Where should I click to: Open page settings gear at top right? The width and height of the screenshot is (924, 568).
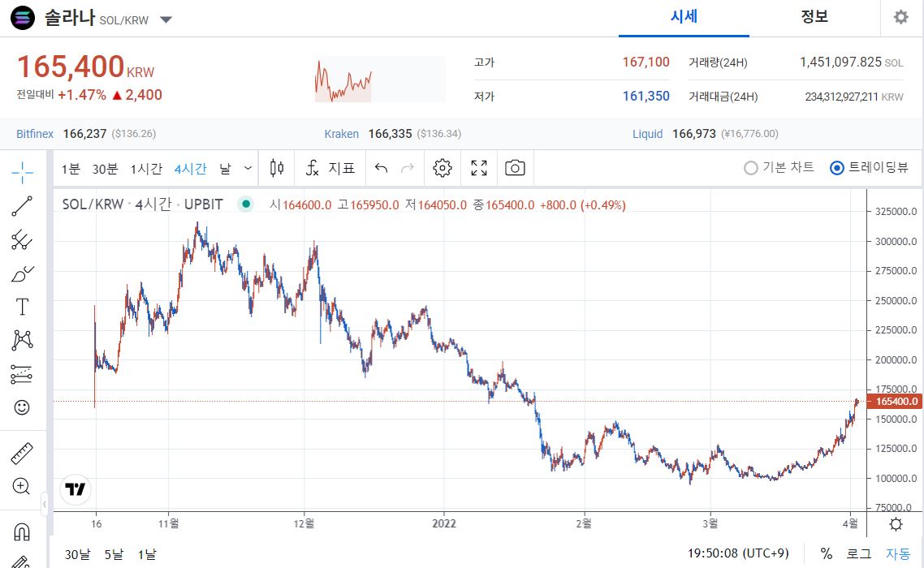point(901,17)
